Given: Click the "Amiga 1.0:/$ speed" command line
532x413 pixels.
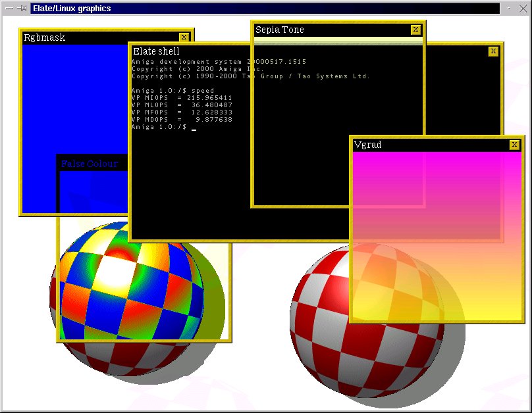Looking at the screenshot, I should point(173,91).
